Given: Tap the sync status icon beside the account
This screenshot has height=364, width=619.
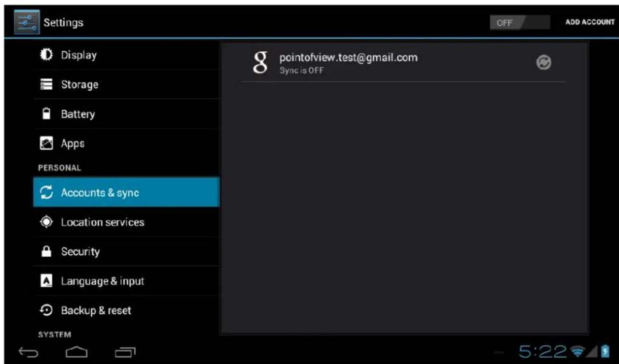Looking at the screenshot, I should click(543, 63).
